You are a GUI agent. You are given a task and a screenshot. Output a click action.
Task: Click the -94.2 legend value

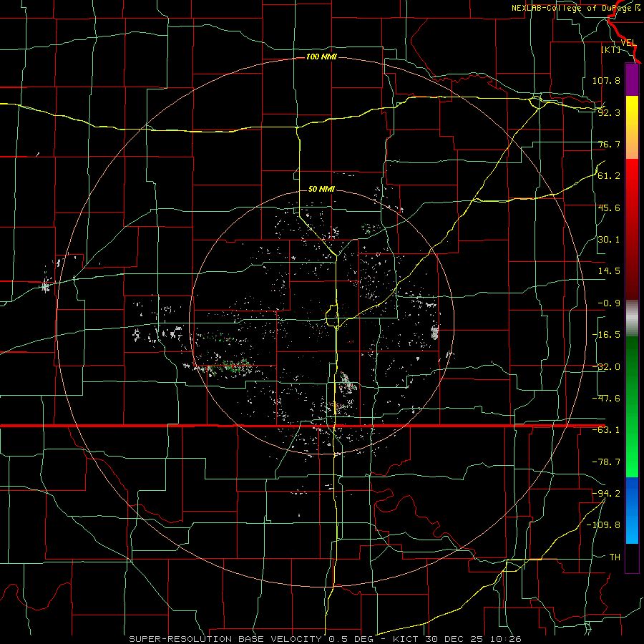click(x=606, y=494)
